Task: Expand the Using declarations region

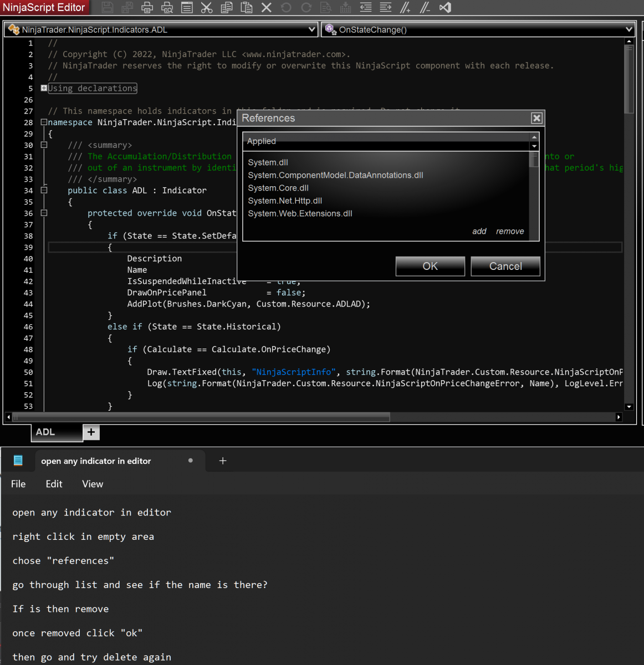Action: pos(44,88)
